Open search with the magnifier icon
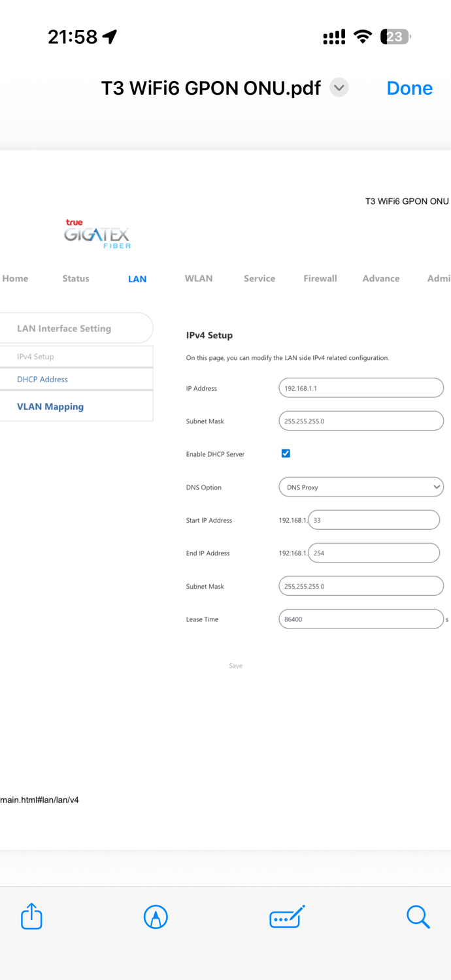Viewport: 451px width, 980px height. pos(418,917)
